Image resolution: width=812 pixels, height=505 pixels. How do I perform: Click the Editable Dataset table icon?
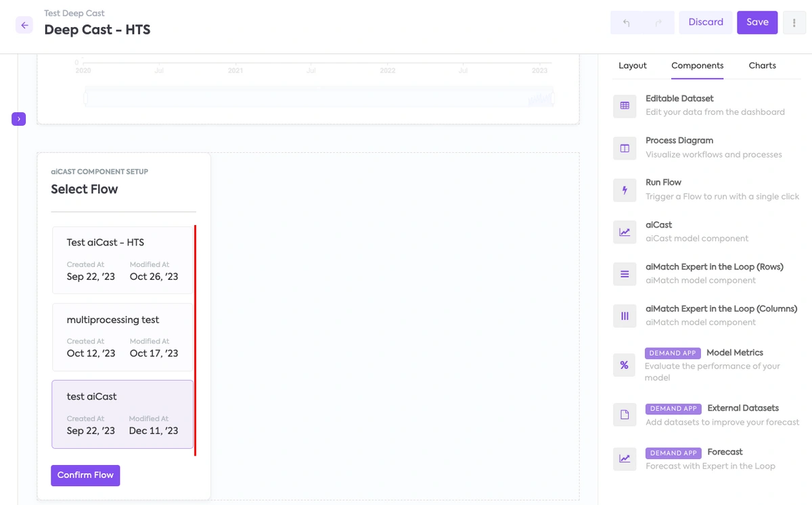[x=624, y=106]
